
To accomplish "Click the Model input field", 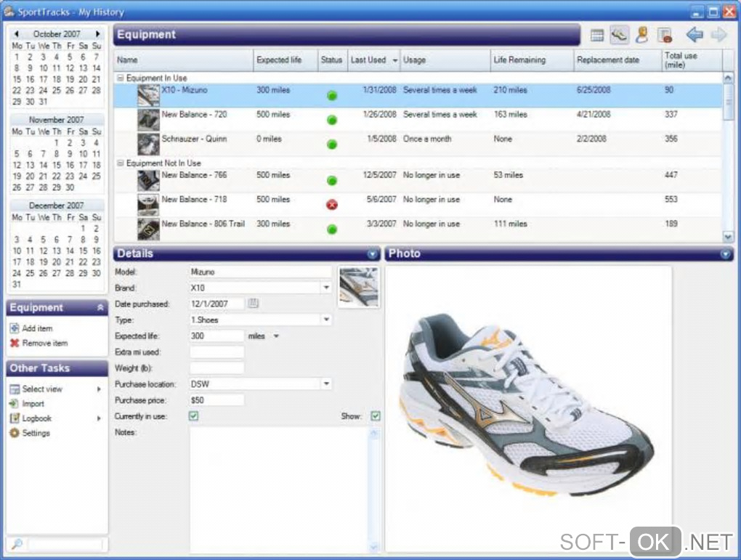I will (260, 272).
